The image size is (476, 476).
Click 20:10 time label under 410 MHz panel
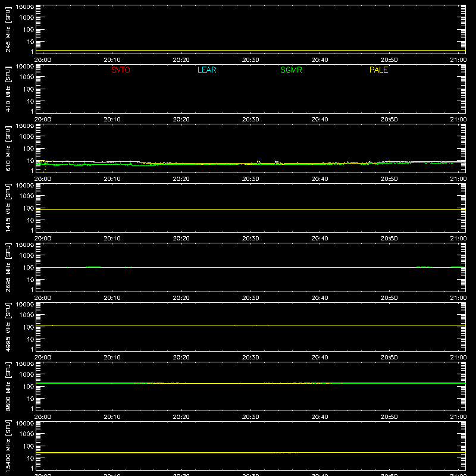(x=112, y=120)
